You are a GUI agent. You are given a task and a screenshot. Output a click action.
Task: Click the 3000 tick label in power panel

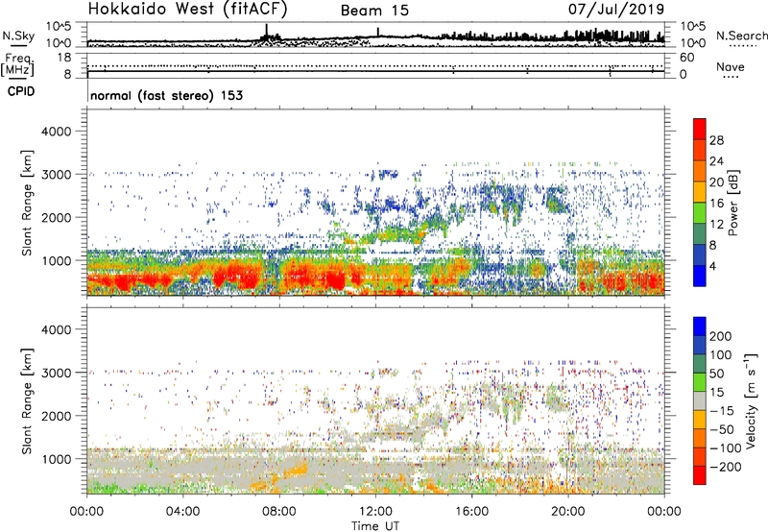57,175
